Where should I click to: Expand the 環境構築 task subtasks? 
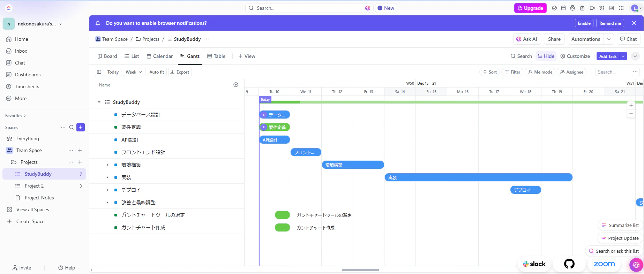tap(107, 165)
